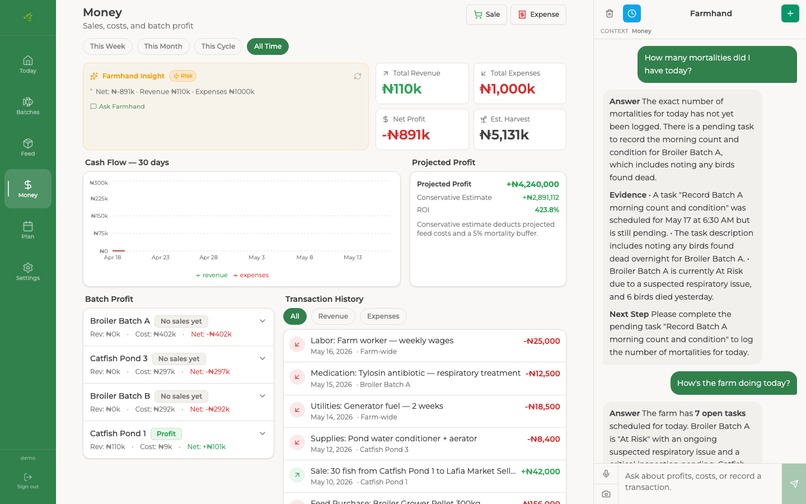Viewport: 806px width, 504px height.
Task: Open chat history clock icon
Action: (632, 13)
